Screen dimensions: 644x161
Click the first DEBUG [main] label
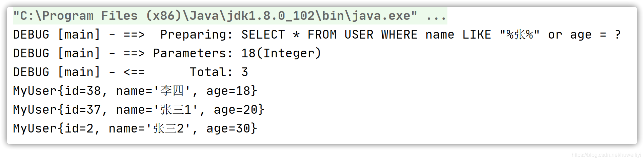click(57, 35)
